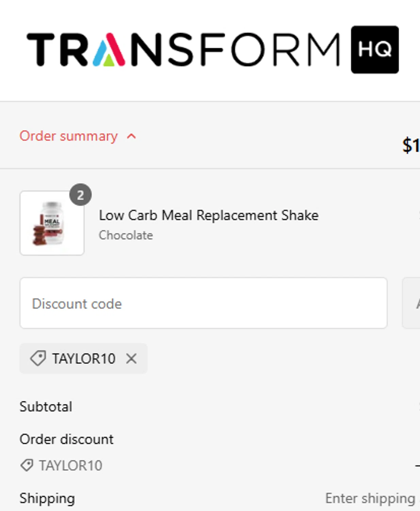This screenshot has width=420, height=511.
Task: Click the TAYLOR10 text in the applied-code chip
Action: click(84, 359)
